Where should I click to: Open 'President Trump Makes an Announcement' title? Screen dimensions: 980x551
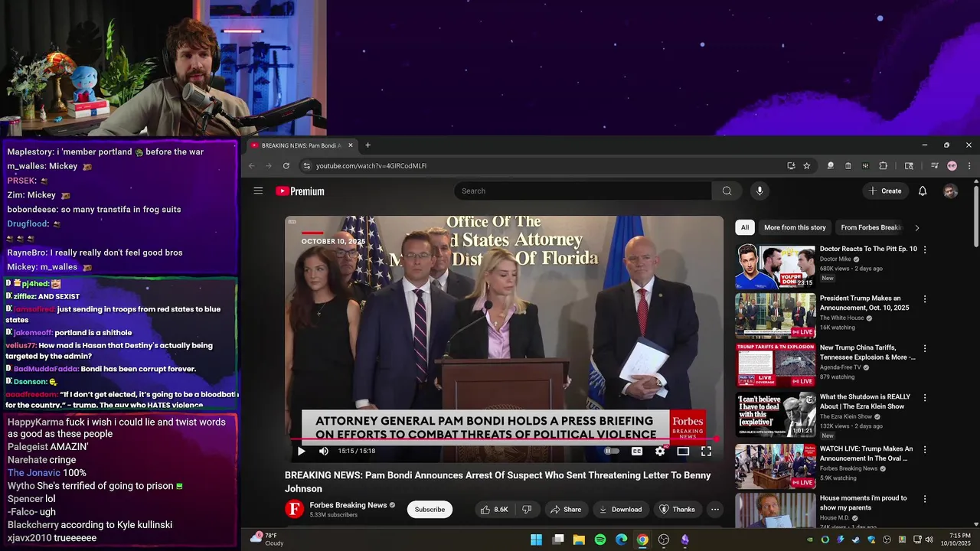click(x=864, y=303)
